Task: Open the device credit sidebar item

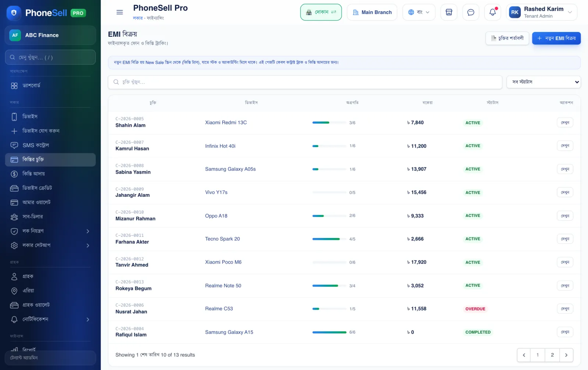Action: coord(50,188)
